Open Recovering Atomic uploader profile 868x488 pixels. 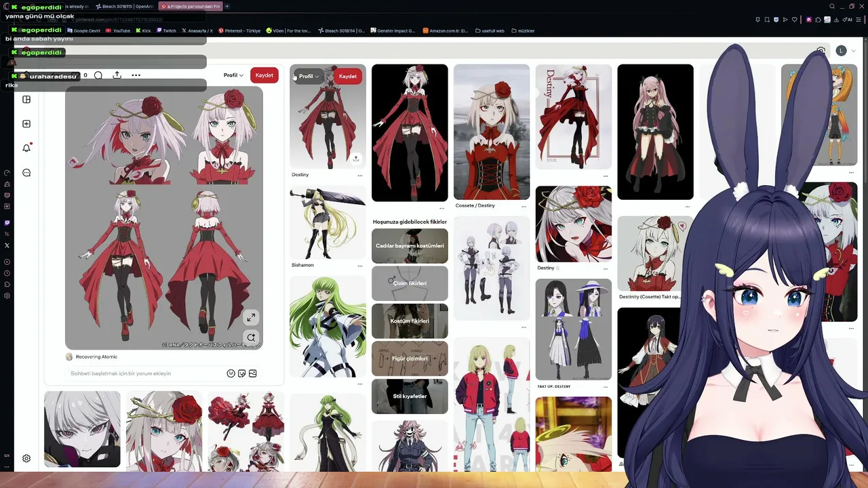tap(92, 357)
